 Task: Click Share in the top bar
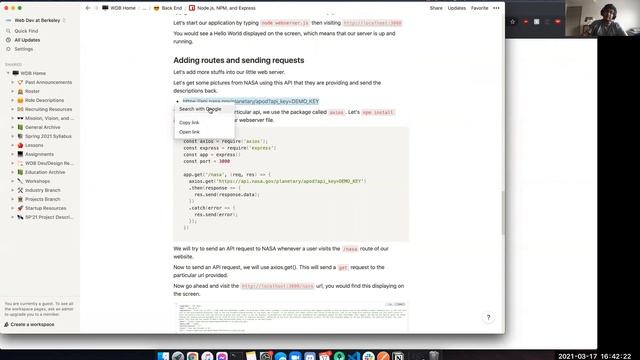tap(436, 8)
